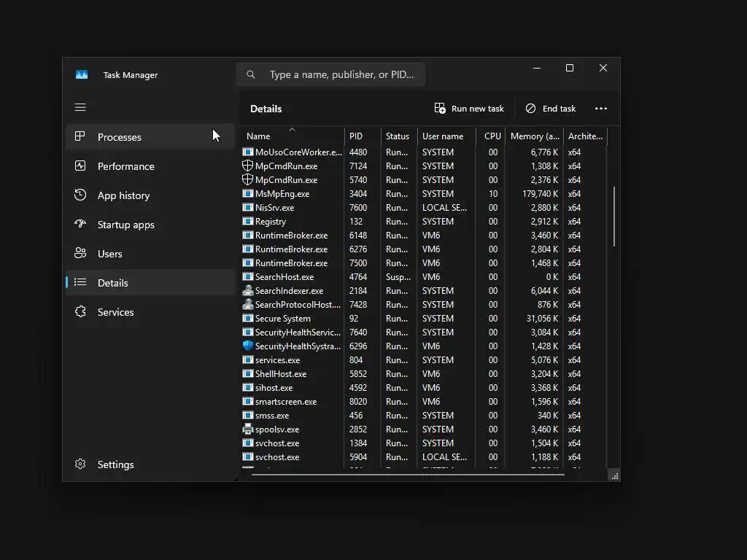Sort by the User name column header
Viewport: 747px width, 560px height.
point(447,136)
